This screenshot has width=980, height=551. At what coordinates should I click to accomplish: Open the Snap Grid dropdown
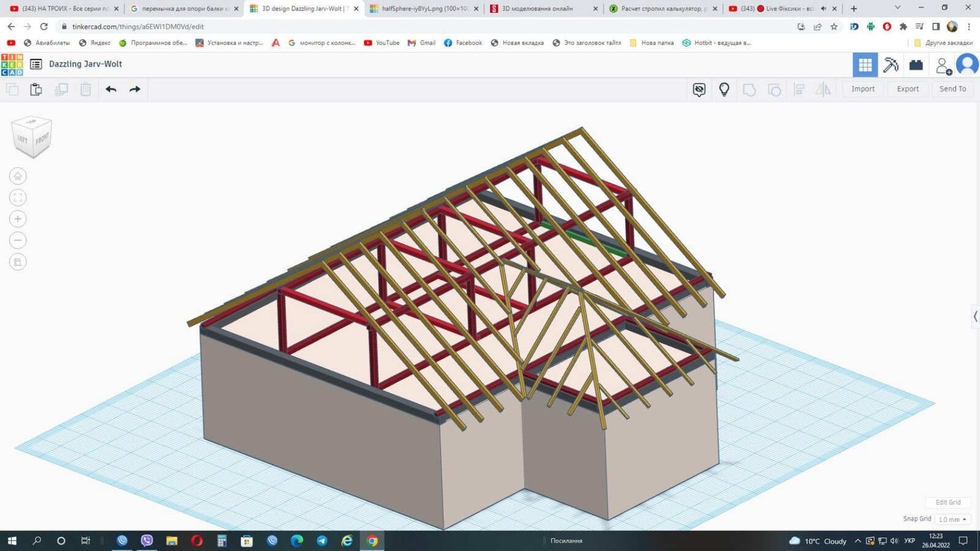952,519
